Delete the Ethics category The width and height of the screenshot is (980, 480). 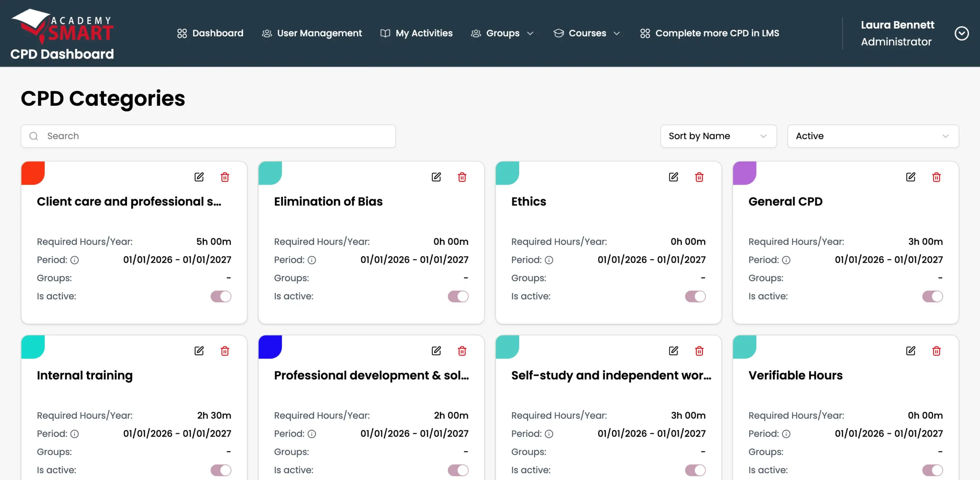(699, 177)
